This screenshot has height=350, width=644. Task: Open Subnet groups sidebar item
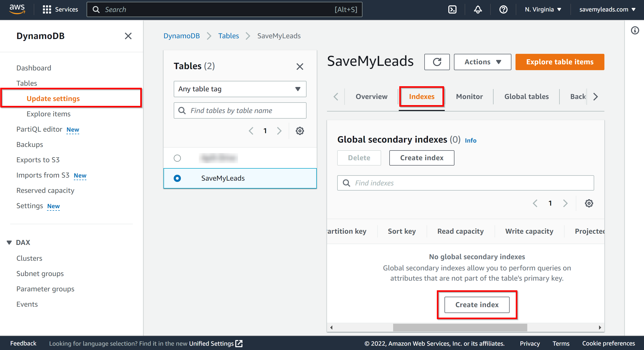[40, 273]
